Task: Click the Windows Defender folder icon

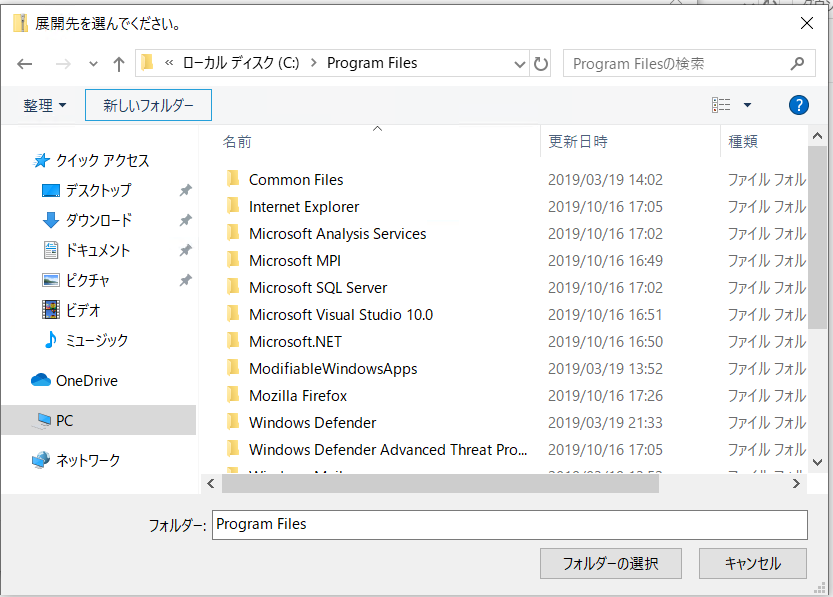Action: [x=233, y=422]
